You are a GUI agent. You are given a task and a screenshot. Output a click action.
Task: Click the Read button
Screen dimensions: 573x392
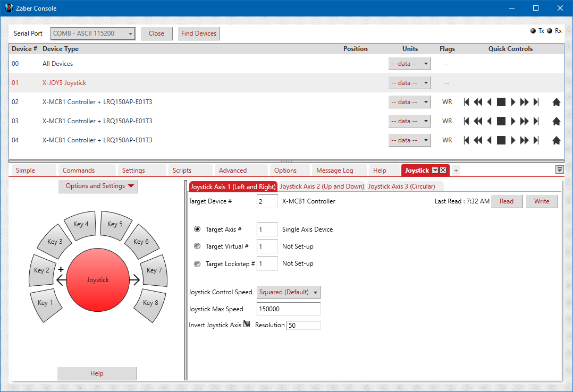point(507,201)
